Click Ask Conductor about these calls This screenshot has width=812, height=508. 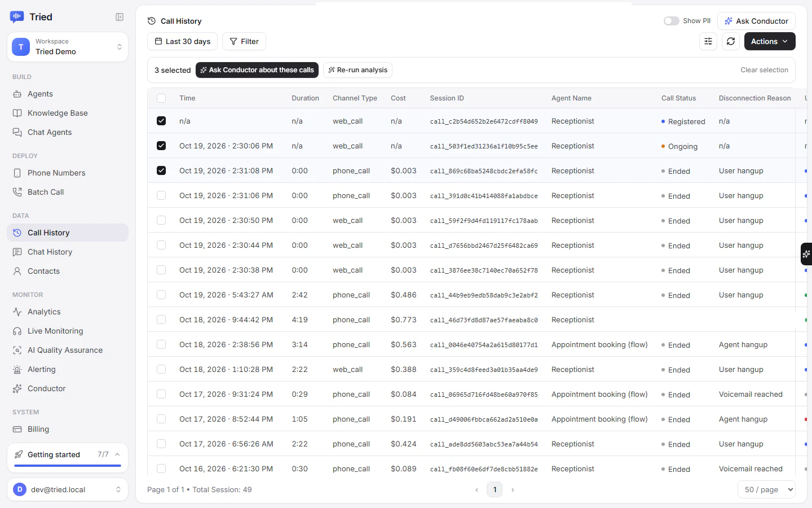tap(257, 70)
